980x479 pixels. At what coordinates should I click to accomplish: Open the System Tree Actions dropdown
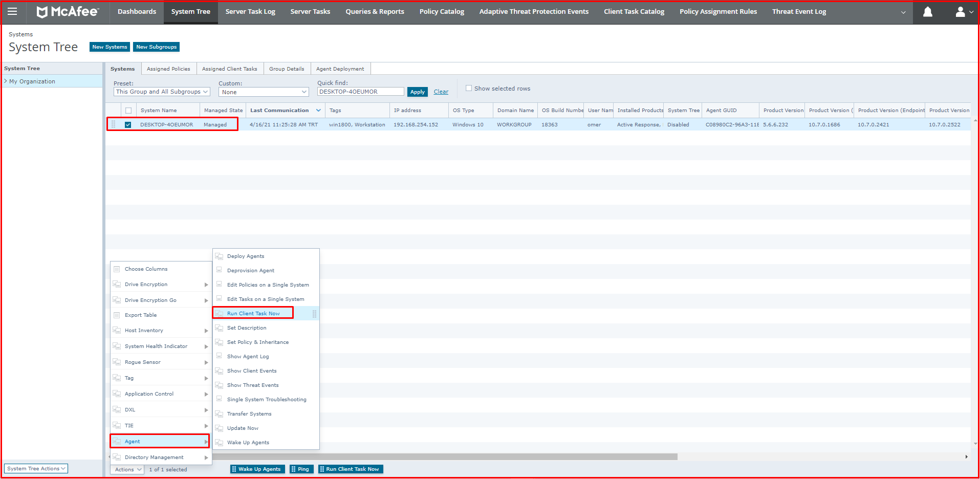36,468
